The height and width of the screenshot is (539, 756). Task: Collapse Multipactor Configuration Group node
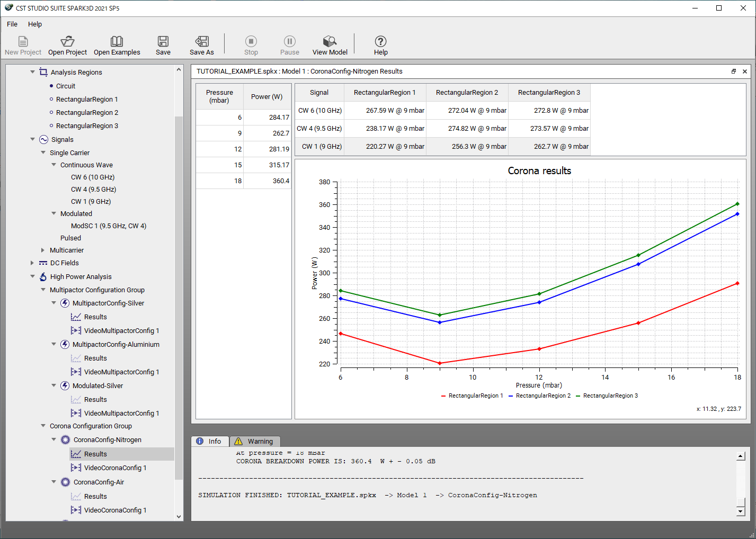click(x=43, y=290)
